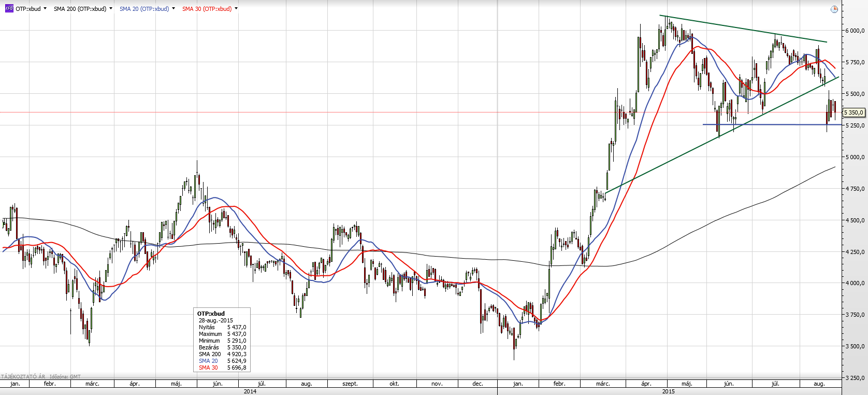Click the 4 000,0 price axis label
This screenshot has width=868, height=395.
(855, 284)
